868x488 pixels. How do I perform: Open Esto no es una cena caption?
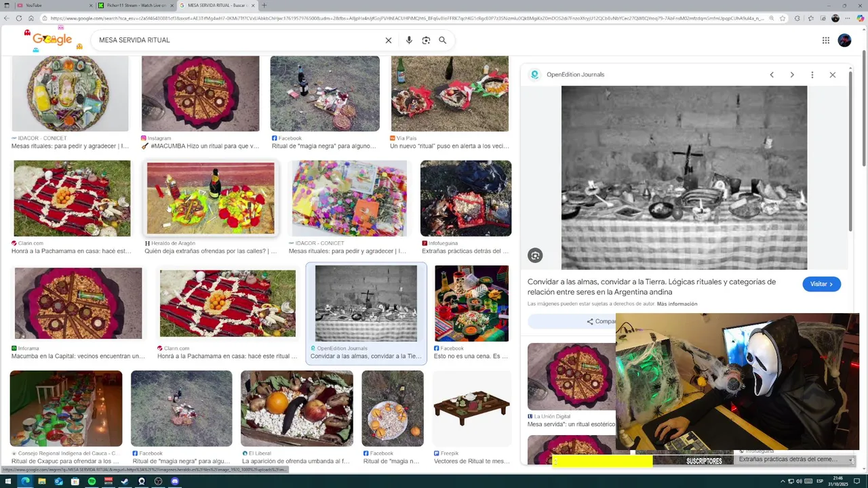[x=471, y=357]
